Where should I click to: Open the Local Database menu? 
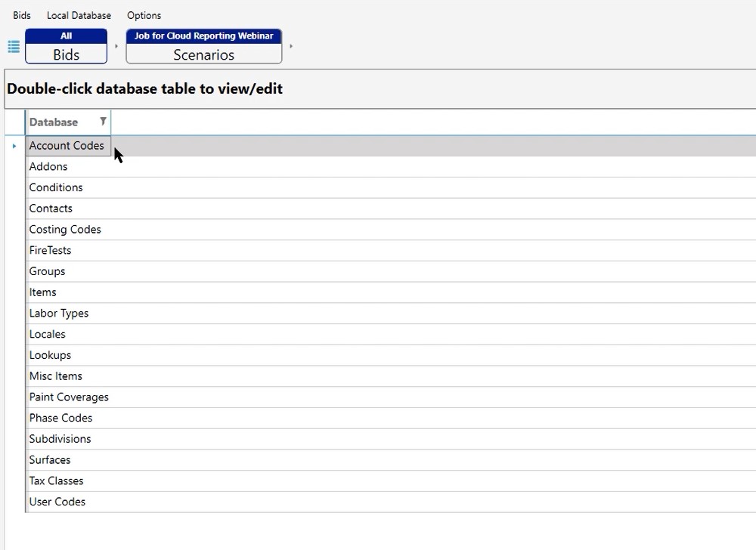(x=79, y=15)
